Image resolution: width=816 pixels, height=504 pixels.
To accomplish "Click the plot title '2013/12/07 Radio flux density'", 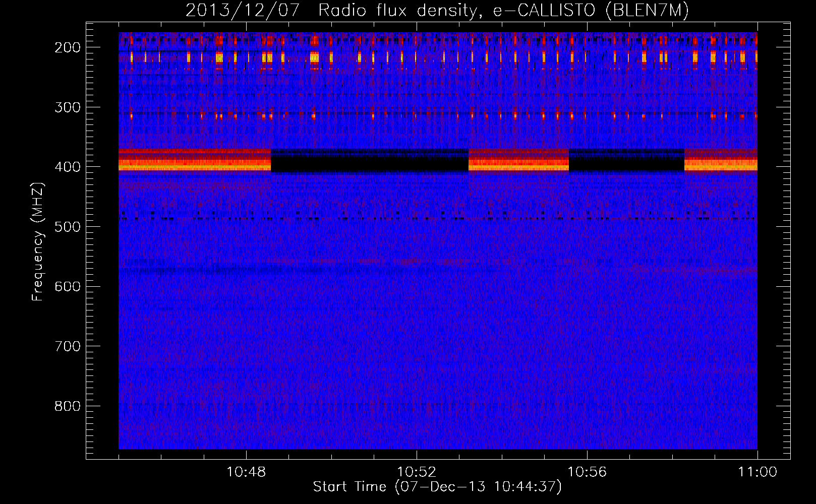I will click(437, 11).
